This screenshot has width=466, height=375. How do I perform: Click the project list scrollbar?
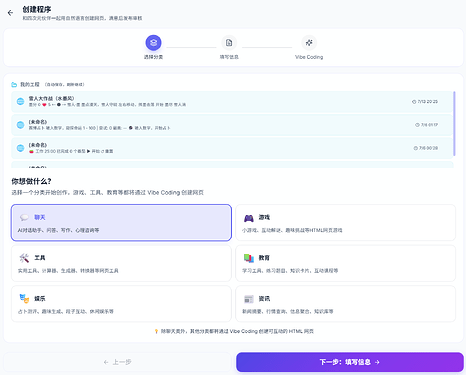(454, 124)
